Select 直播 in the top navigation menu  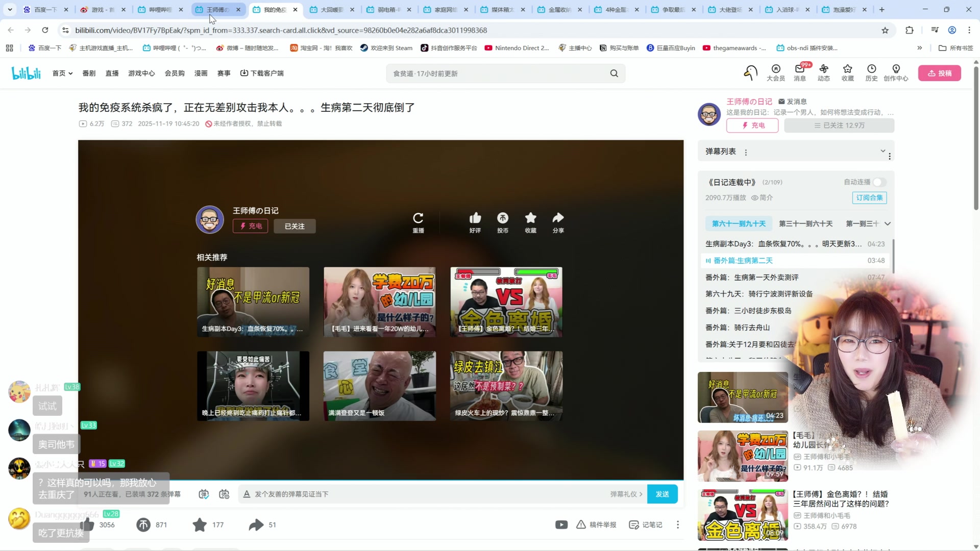[x=112, y=73]
